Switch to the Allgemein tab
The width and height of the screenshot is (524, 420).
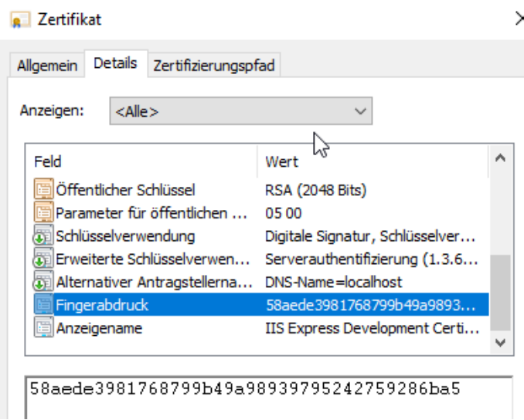(x=47, y=66)
